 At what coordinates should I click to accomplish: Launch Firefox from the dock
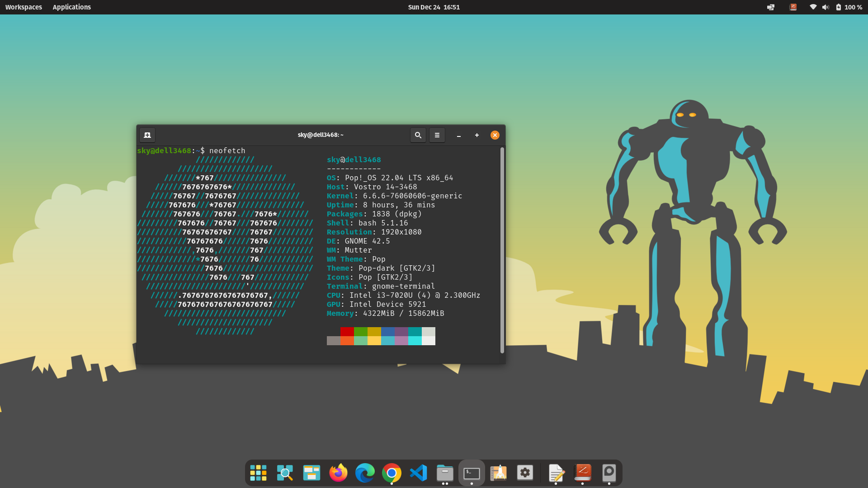click(x=338, y=473)
